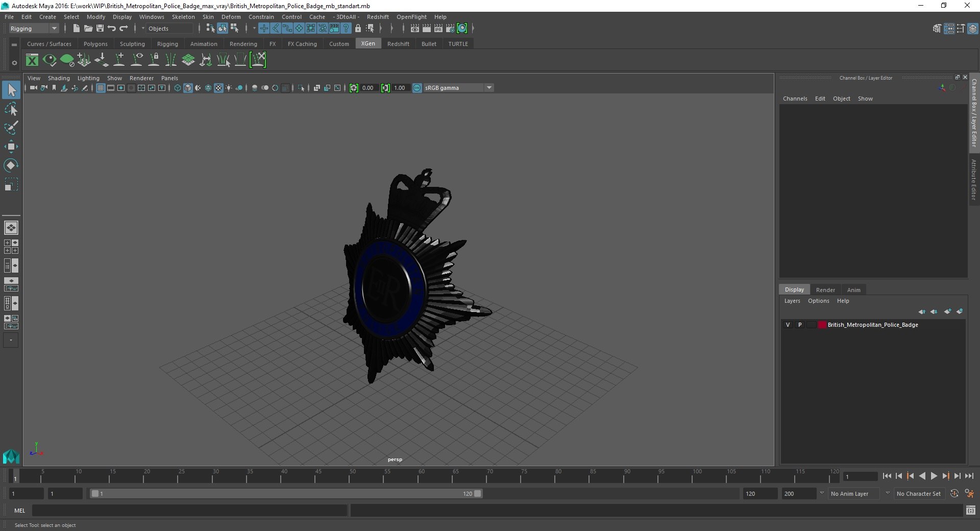
Task: Click the MEL command line input field
Action: click(x=189, y=510)
